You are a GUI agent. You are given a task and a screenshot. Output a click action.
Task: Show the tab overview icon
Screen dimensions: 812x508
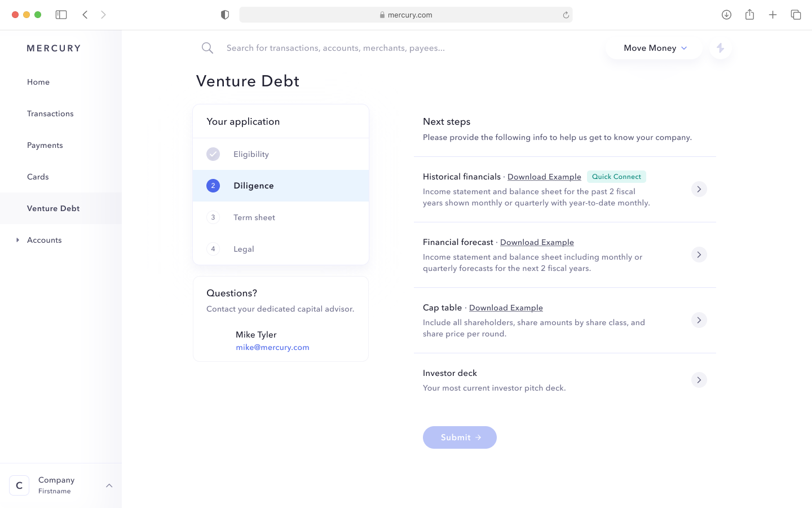[796, 15]
